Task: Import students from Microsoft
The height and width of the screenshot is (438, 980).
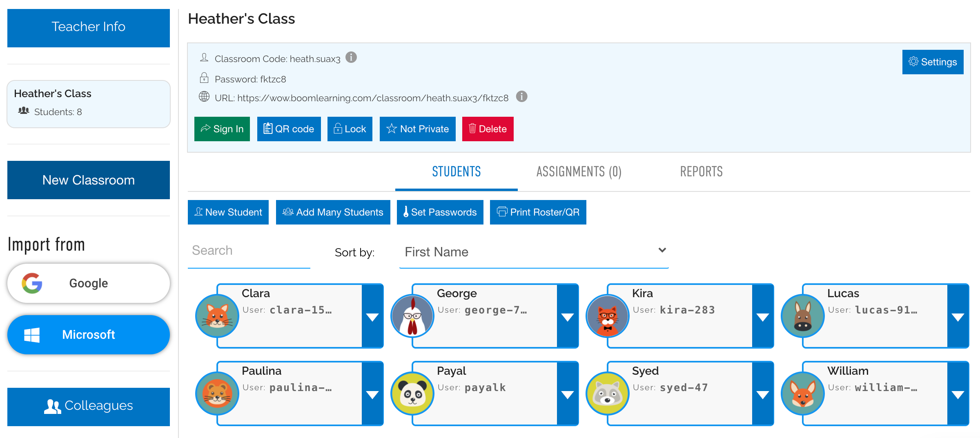Action: point(89,335)
